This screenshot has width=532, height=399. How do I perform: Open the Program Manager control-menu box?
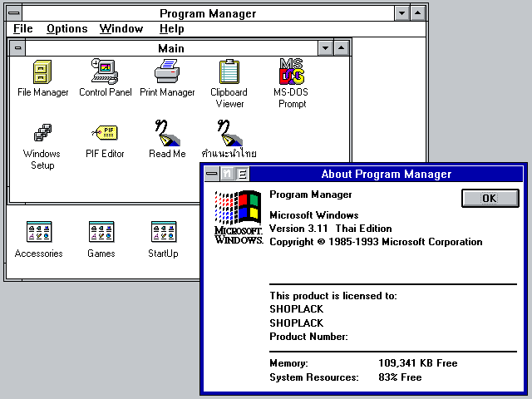pyautogui.click(x=14, y=13)
